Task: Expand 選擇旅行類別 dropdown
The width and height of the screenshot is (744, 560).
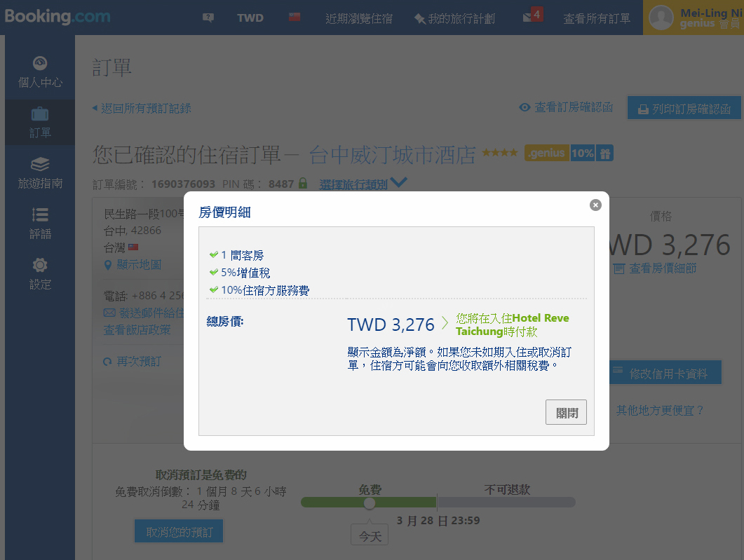Action: click(363, 184)
